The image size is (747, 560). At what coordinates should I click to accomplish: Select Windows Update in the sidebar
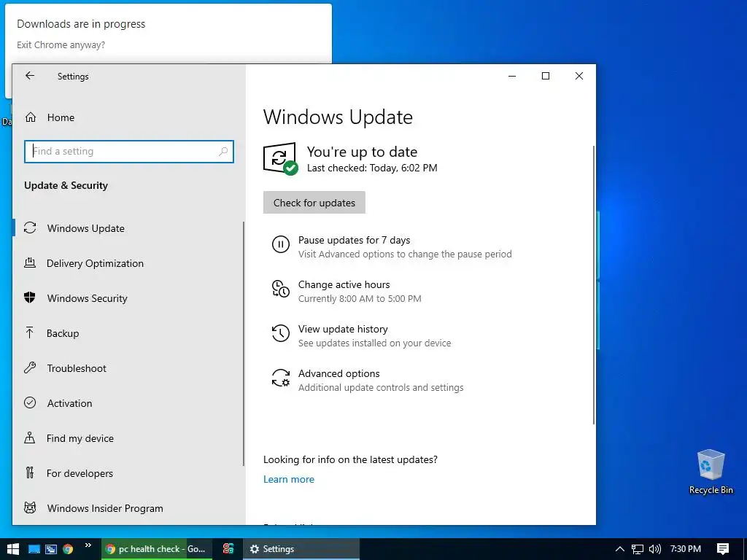click(x=128, y=228)
